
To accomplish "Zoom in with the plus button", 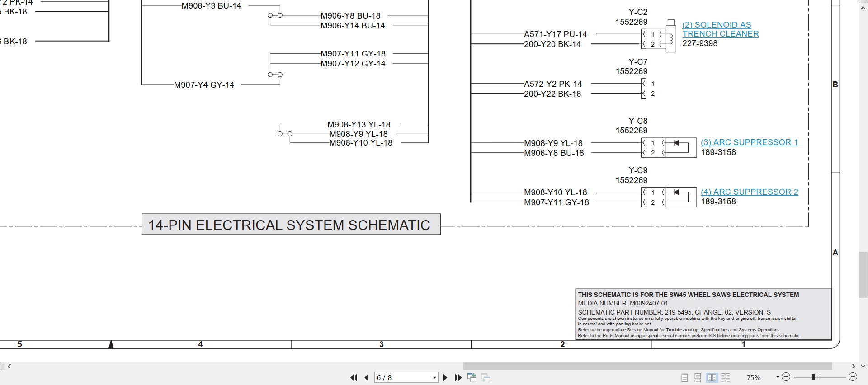I will pos(853,377).
